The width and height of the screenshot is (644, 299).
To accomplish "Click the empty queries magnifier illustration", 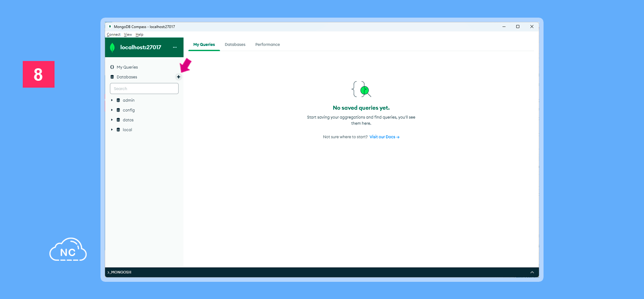I will pos(361,89).
